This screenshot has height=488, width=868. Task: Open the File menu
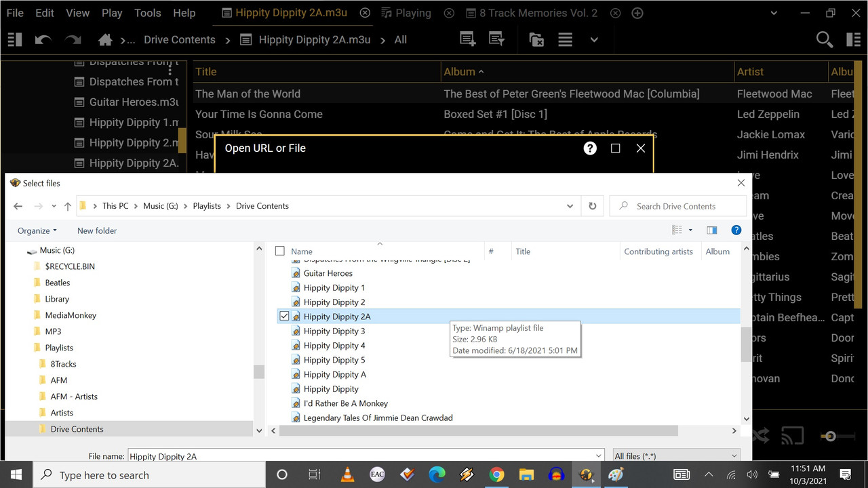(15, 13)
